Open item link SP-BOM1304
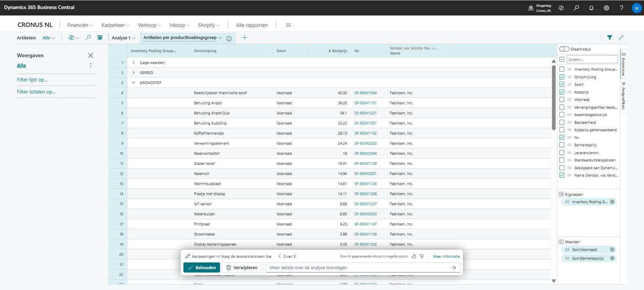 tap(365, 93)
